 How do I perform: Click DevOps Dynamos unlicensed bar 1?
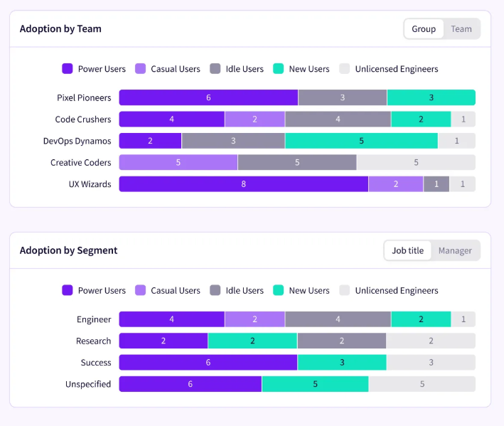click(x=457, y=141)
